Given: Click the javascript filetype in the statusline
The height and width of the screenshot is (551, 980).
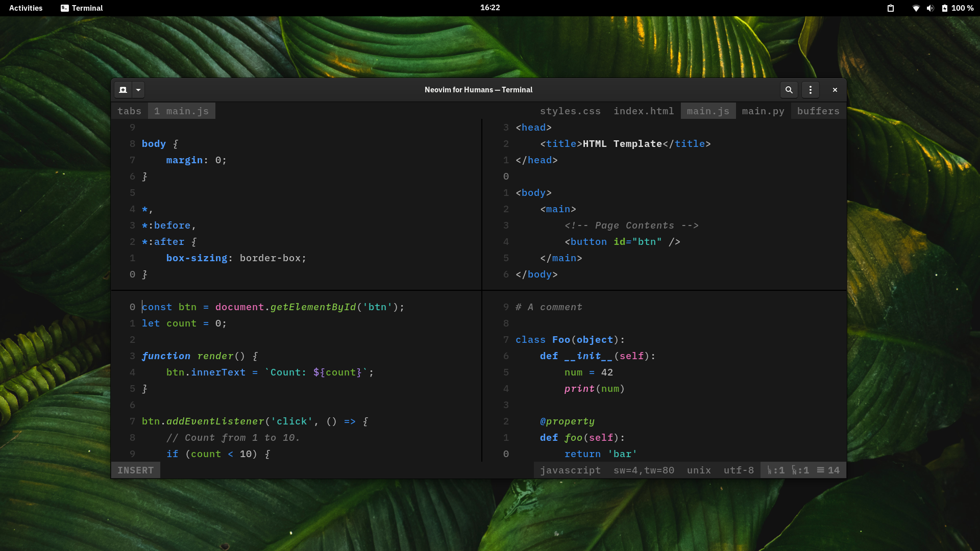Looking at the screenshot, I should coord(570,470).
